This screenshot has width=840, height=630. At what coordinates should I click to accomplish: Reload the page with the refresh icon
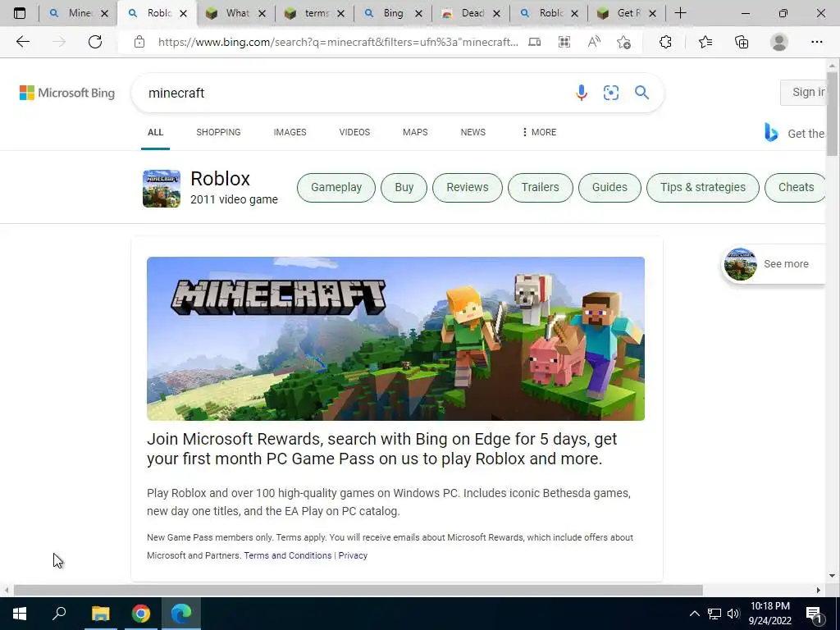pyautogui.click(x=95, y=42)
